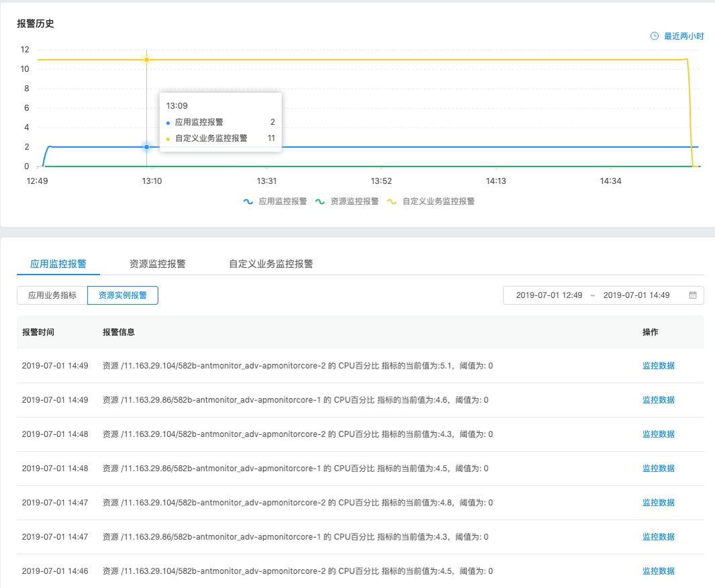Click start date 2019-07-01 12:49 field

(549, 295)
